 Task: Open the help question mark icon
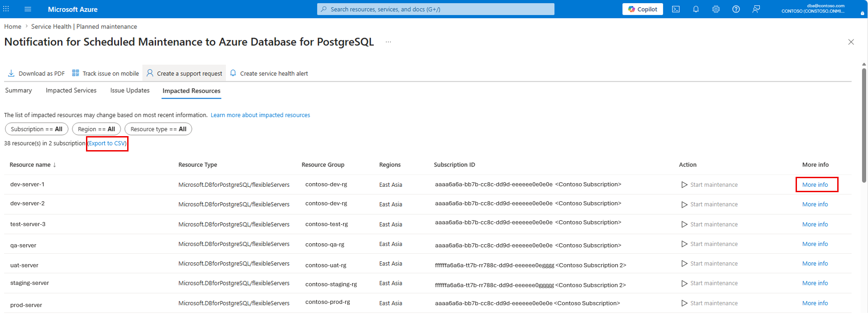click(x=736, y=9)
